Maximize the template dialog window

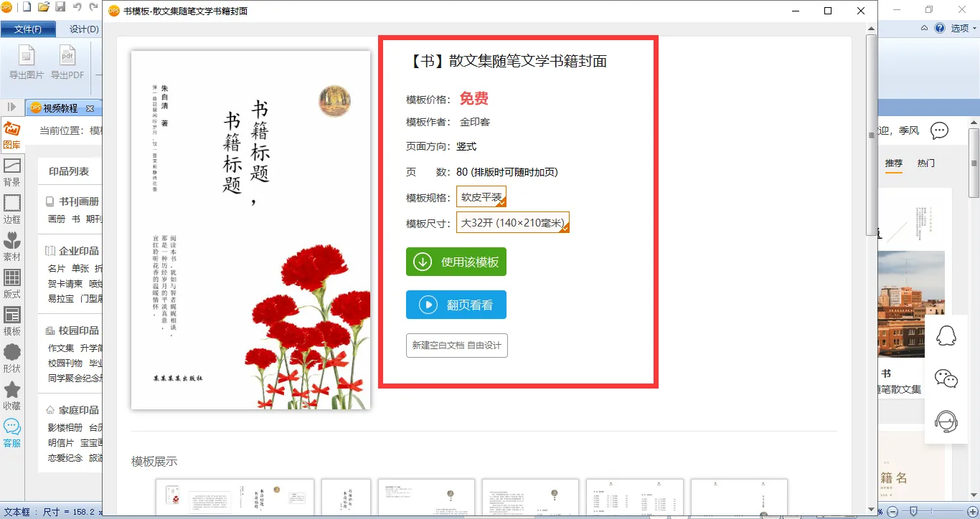828,11
